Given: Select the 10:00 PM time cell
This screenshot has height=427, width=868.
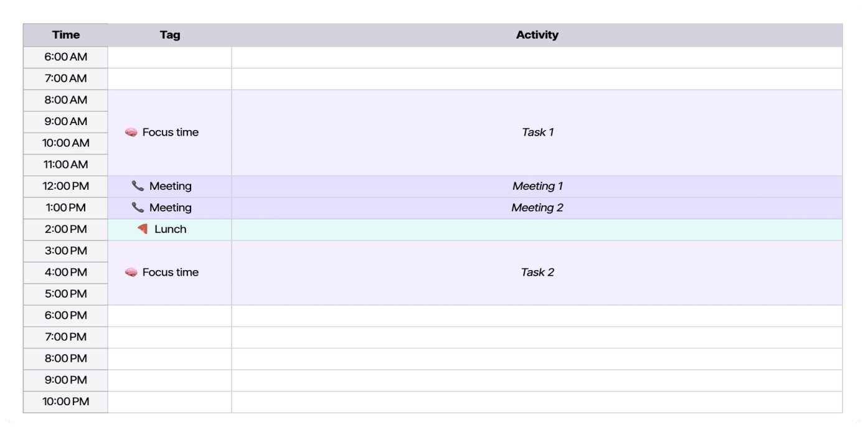Looking at the screenshot, I should click(x=65, y=402).
